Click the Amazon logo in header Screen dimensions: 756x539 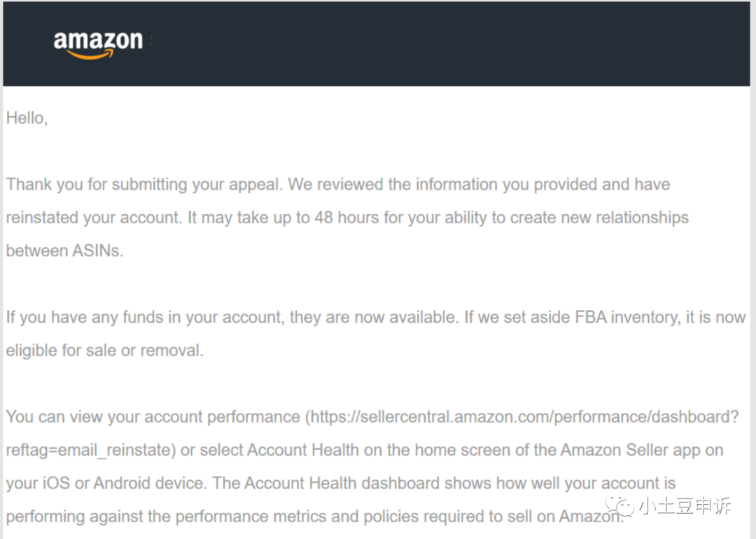(x=99, y=45)
